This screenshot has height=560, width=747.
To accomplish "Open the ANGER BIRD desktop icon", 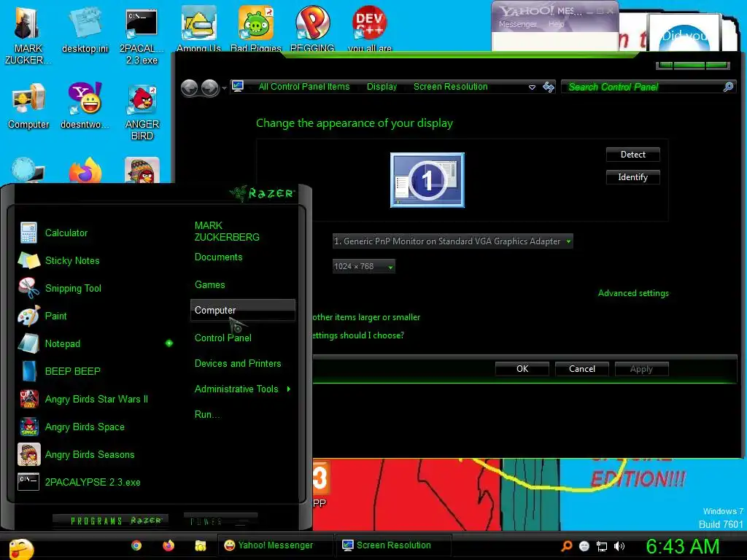I will pos(142,112).
